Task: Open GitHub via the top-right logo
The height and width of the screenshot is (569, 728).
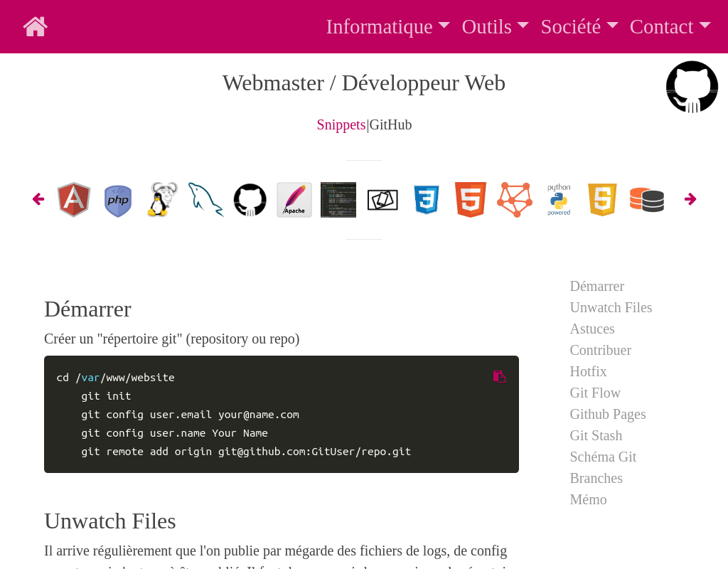Action: point(692,86)
